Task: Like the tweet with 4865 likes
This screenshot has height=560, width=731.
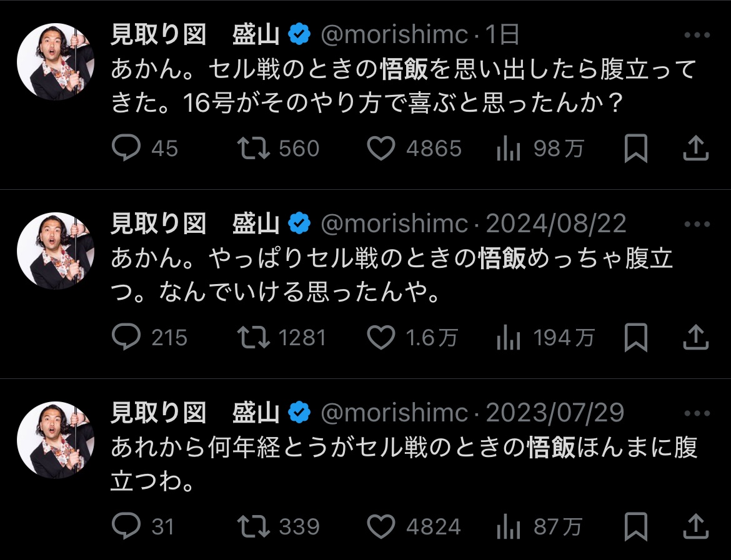Action: tap(380, 149)
